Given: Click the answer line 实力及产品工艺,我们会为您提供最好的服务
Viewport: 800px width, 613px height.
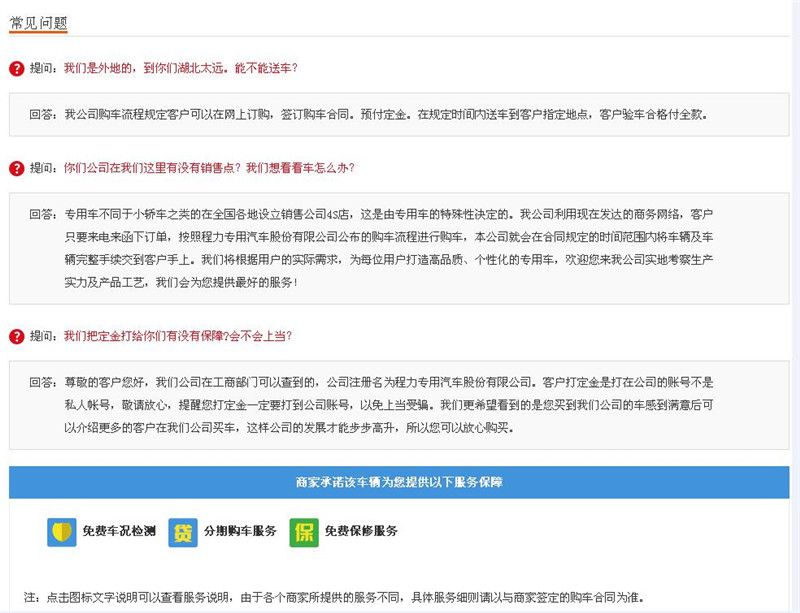Looking at the screenshot, I should point(181,282).
